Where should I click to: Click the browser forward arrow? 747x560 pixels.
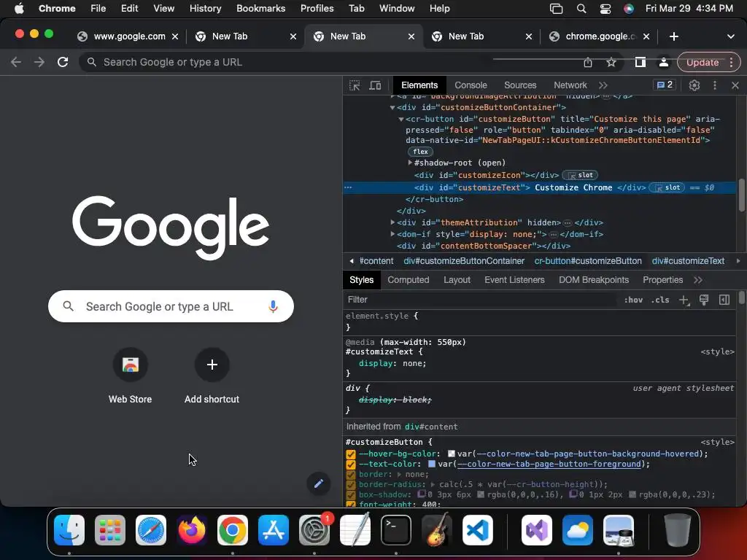click(x=39, y=62)
